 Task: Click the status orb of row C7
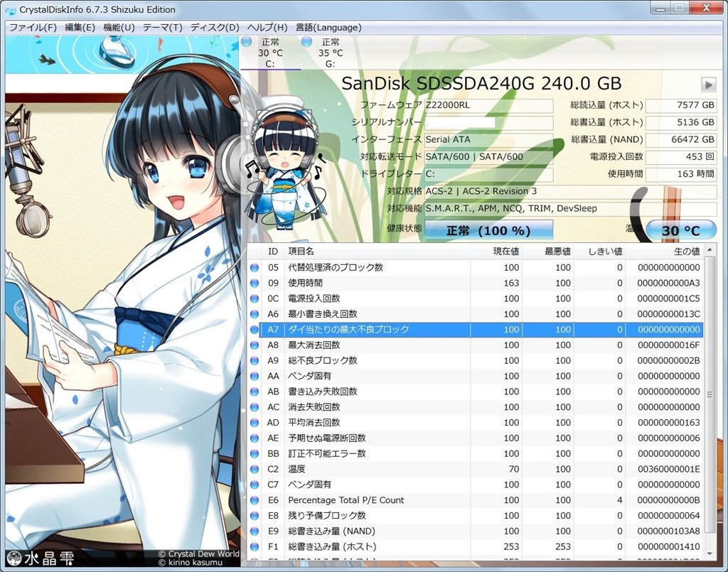click(x=255, y=485)
